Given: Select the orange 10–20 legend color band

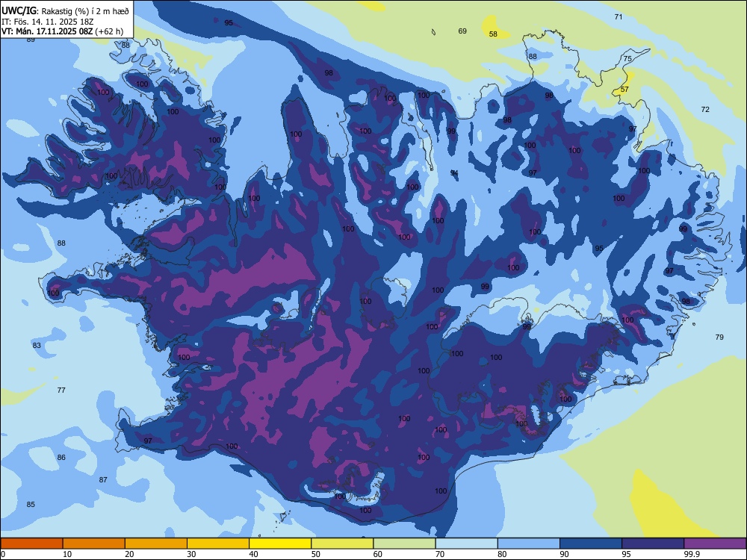Looking at the screenshot, I should (94, 544).
